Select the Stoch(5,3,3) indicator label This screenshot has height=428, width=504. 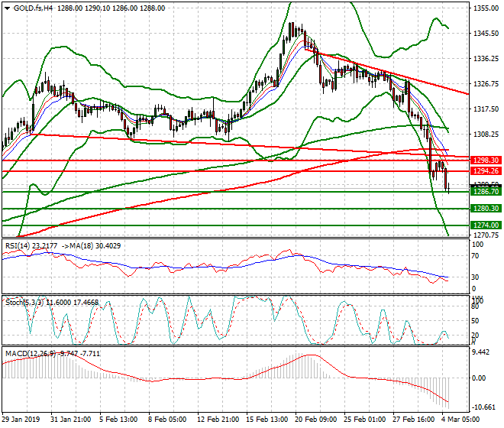pos(24,303)
